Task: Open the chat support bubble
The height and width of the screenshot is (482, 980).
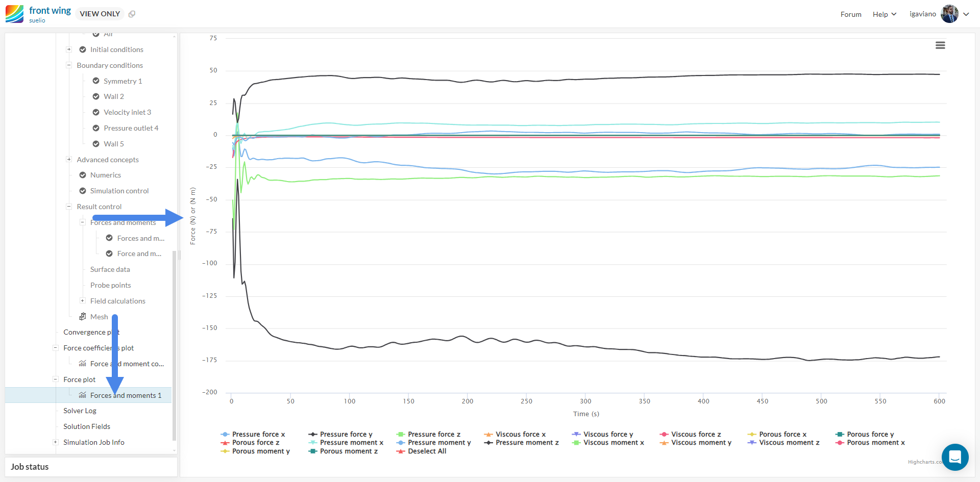Action: tap(955, 457)
